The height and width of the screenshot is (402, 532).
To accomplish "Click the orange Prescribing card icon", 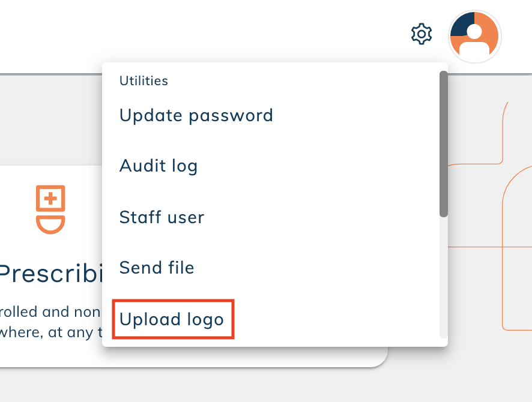I will [x=50, y=209].
